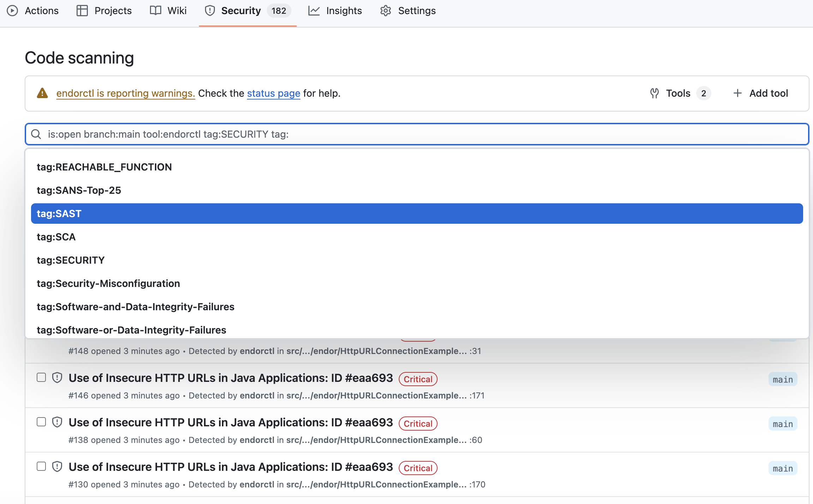Open the Security tab shield icon
Screen dimensions: 813x504
click(x=210, y=11)
